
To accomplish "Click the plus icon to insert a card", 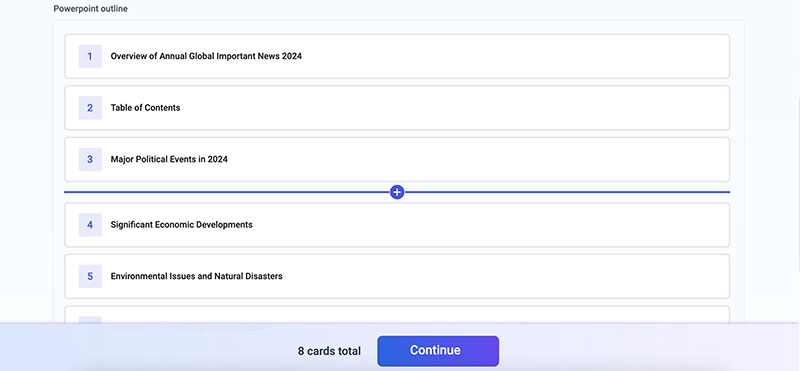I will 397,192.
